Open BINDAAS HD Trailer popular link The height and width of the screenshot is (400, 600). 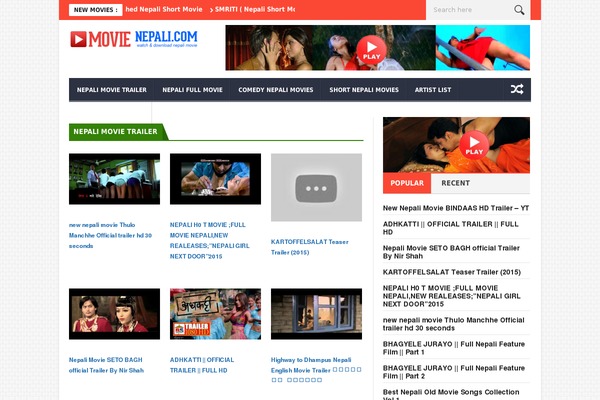(x=456, y=208)
